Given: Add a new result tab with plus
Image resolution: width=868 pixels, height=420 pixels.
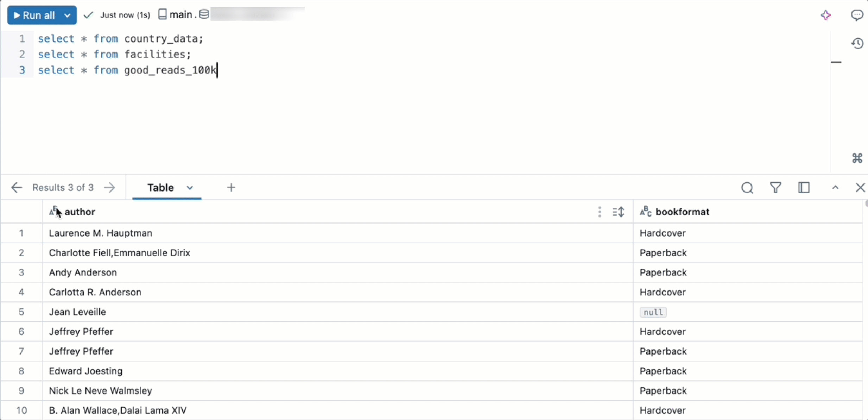Looking at the screenshot, I should (x=232, y=188).
